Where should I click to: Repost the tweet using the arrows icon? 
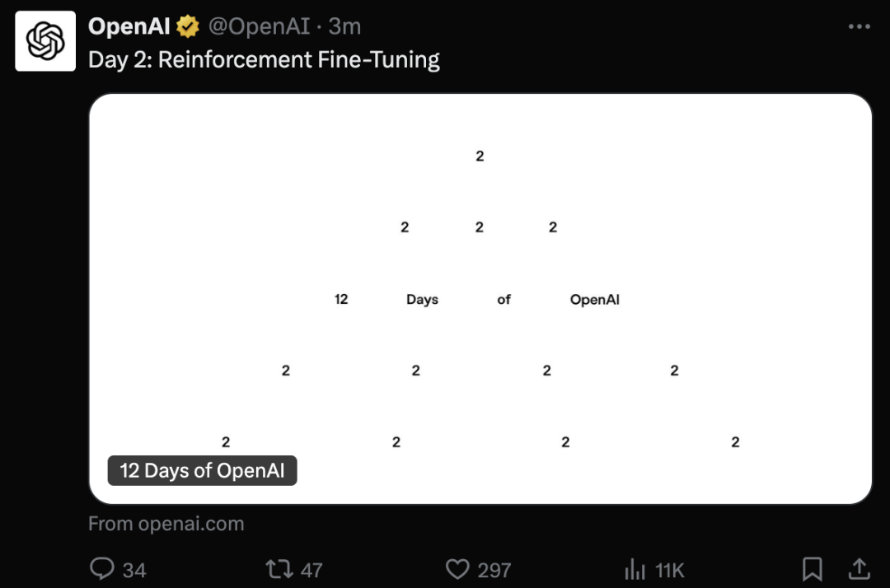(280, 569)
